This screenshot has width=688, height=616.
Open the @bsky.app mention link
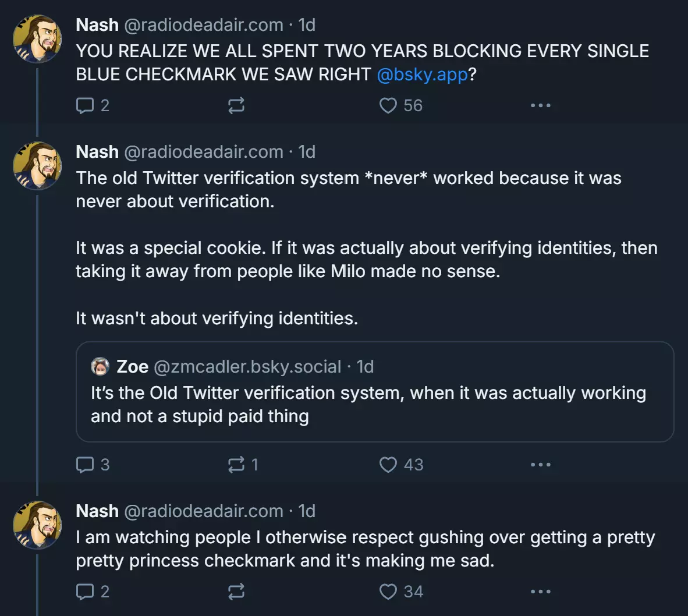pyautogui.click(x=422, y=74)
